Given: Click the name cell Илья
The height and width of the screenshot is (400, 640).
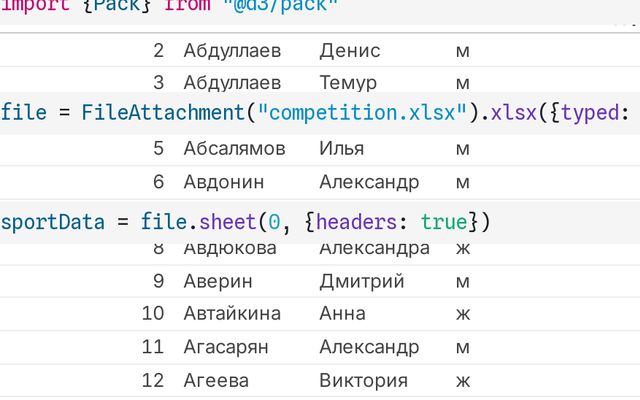Looking at the screenshot, I should pyautogui.click(x=341, y=149).
